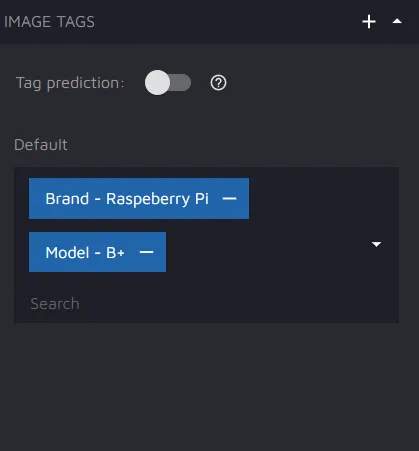This screenshot has height=451, width=419.
Task: Select the Brand - Raspeberry Pi tag chip
Action: pyautogui.click(x=127, y=199)
